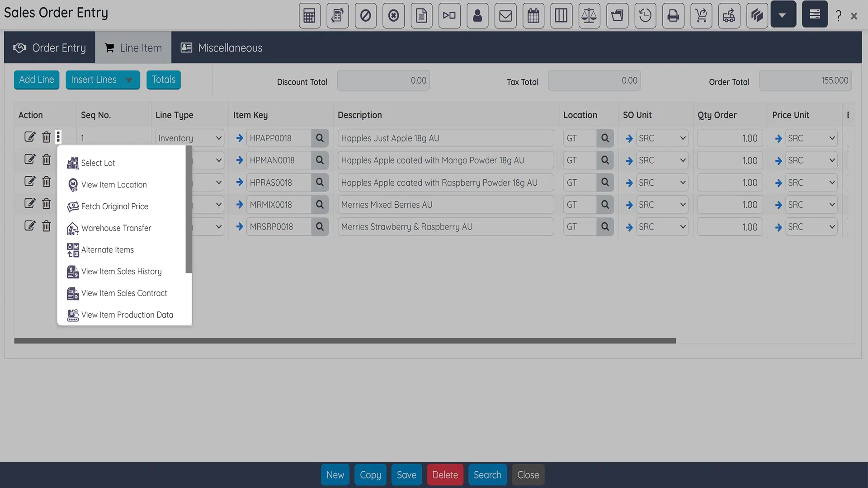Click the person/customer icon in toolbar
This screenshot has width=868, height=488.
[477, 16]
